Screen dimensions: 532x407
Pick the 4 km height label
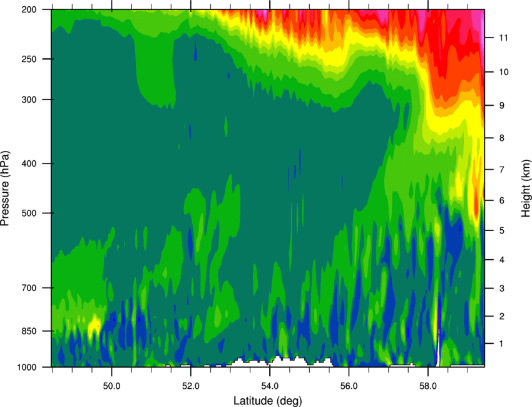(x=501, y=260)
